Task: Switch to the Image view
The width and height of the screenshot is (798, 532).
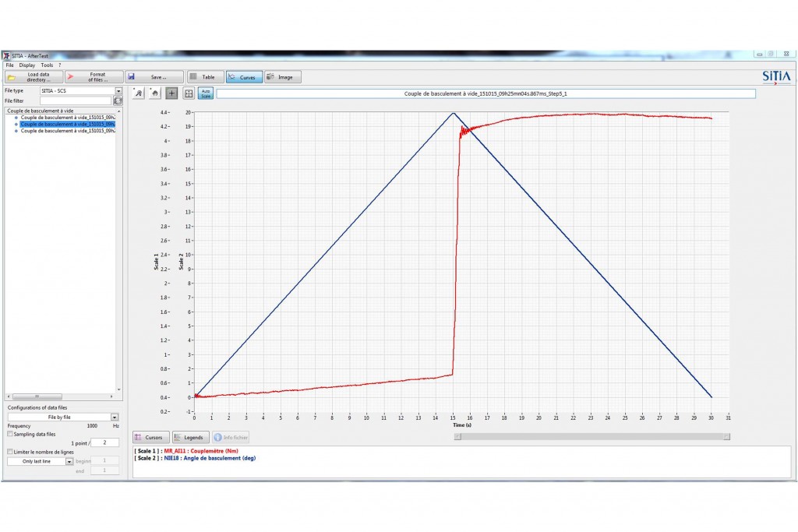Action: (x=282, y=77)
